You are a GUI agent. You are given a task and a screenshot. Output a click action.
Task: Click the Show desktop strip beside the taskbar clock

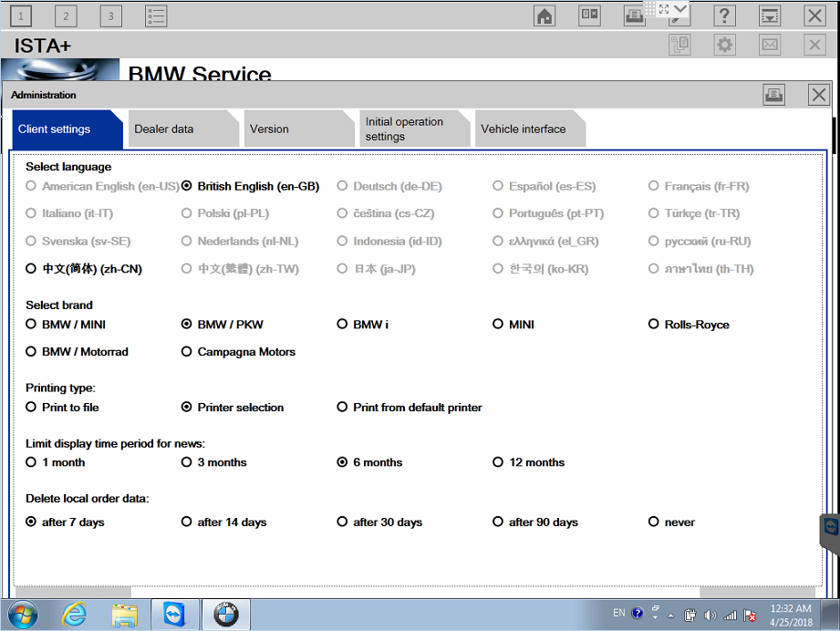832,615
